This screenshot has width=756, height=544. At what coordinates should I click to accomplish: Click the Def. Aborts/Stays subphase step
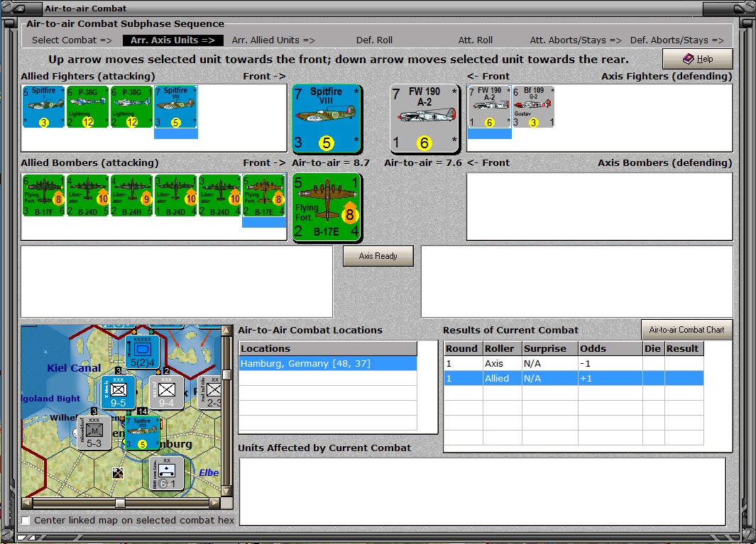click(x=677, y=40)
